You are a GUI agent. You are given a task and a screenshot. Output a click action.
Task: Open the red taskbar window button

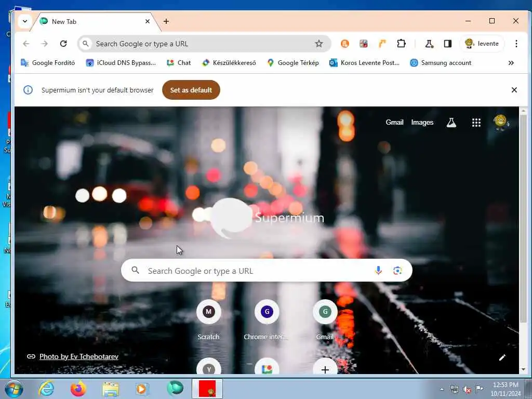tap(207, 389)
